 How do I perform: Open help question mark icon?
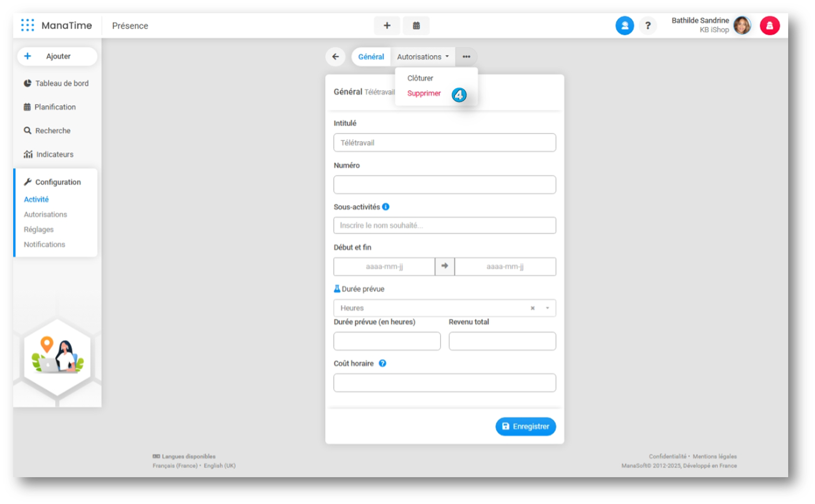point(648,26)
